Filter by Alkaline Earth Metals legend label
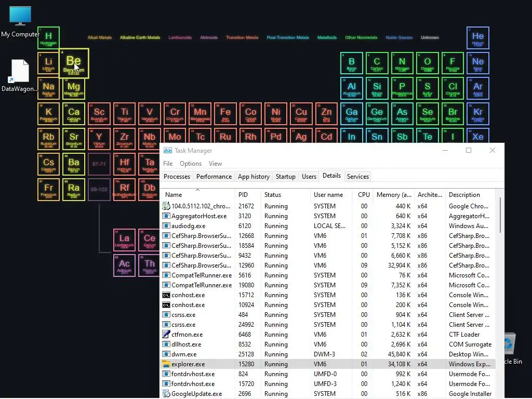 (x=140, y=37)
